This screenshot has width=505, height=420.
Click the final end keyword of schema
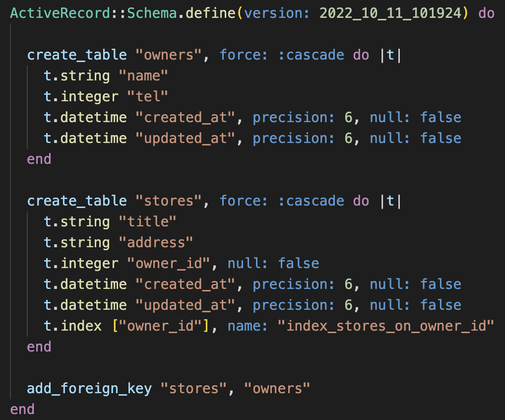22,410
